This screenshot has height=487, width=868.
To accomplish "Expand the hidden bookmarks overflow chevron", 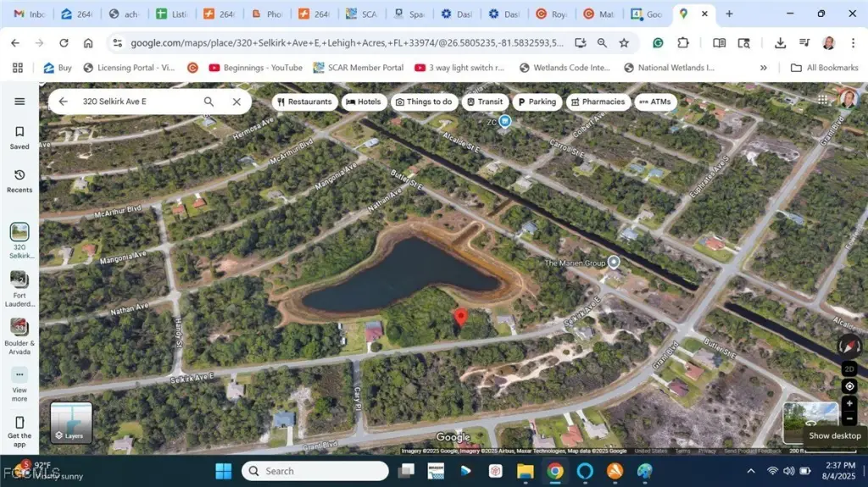I will [x=764, y=68].
